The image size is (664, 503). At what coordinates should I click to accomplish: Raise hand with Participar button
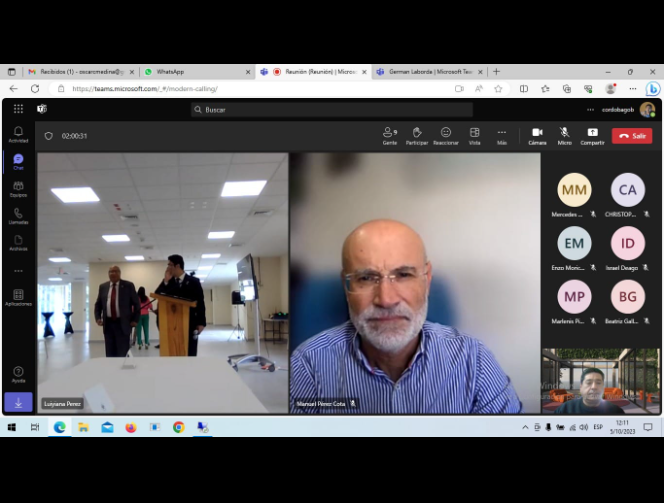click(417, 135)
